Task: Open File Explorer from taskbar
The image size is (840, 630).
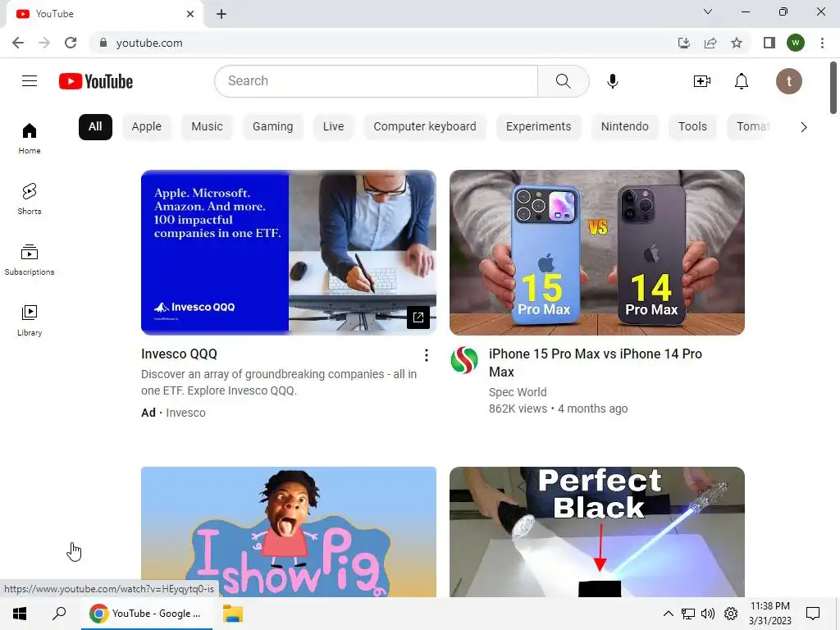Action: (232, 614)
